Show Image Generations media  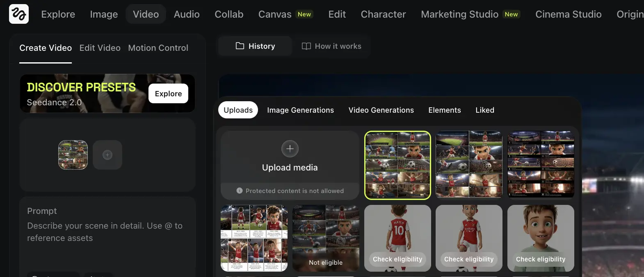[300, 110]
